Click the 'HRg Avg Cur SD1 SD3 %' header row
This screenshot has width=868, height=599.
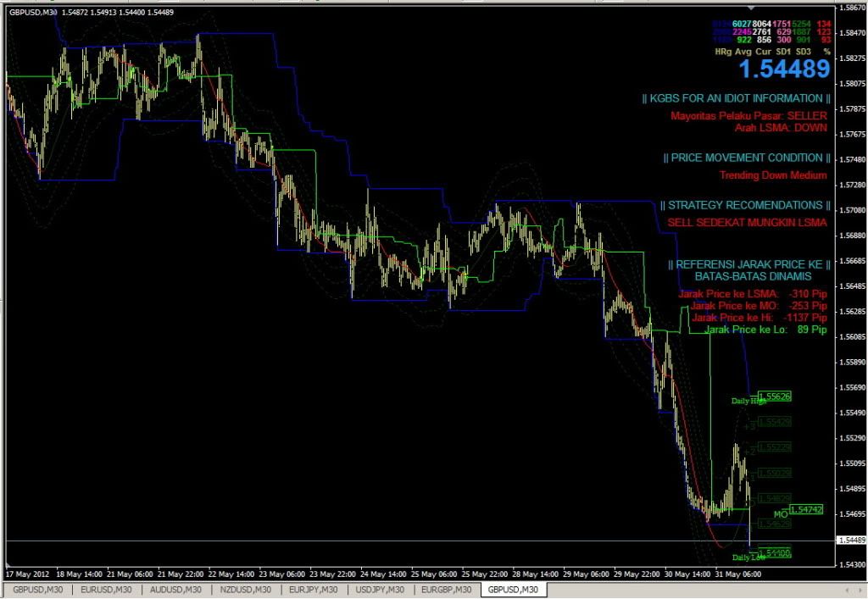(773, 52)
